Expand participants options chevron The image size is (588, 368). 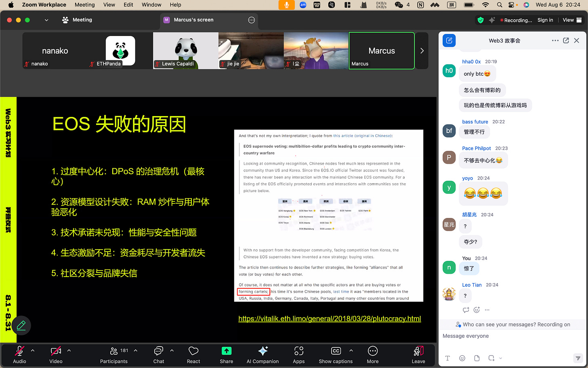coord(136,351)
